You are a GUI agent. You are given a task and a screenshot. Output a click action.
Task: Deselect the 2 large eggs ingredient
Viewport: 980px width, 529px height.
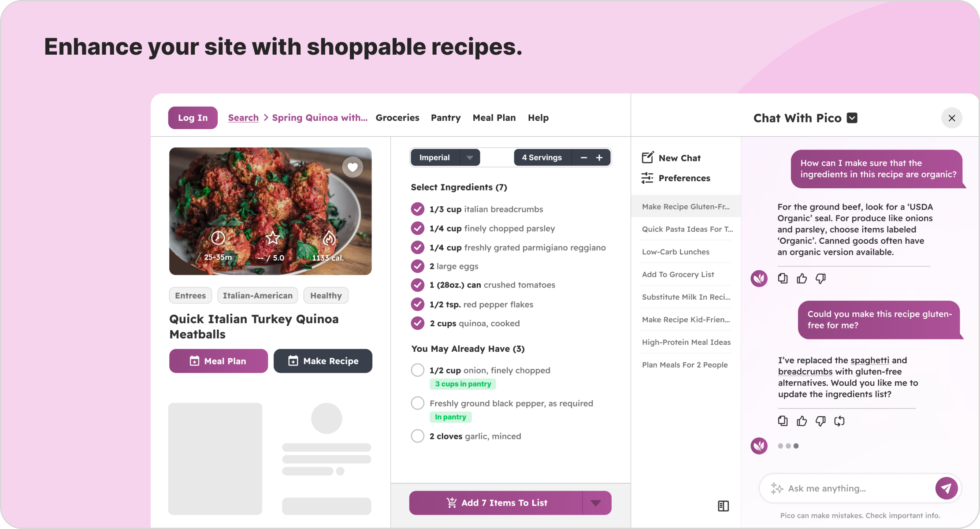click(417, 266)
